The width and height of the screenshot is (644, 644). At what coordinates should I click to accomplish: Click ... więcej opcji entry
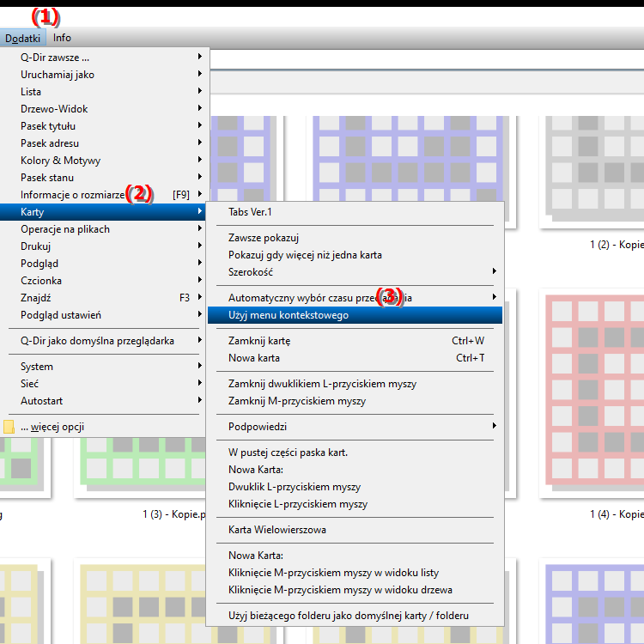coord(105,427)
